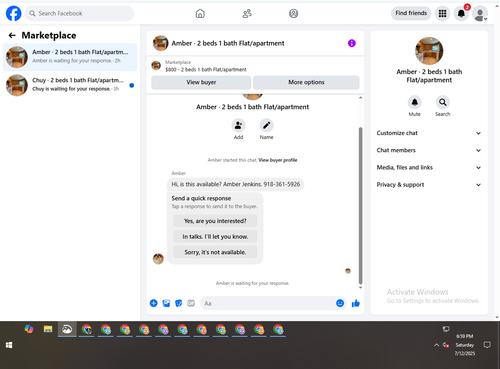The image size is (500, 369).
Task: Attach a photo using the image icon
Action: click(x=166, y=303)
